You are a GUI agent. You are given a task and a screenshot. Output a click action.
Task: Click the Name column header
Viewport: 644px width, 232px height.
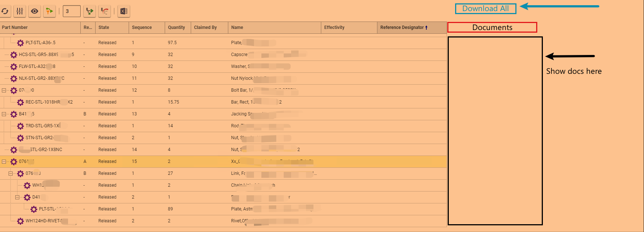pos(274,27)
